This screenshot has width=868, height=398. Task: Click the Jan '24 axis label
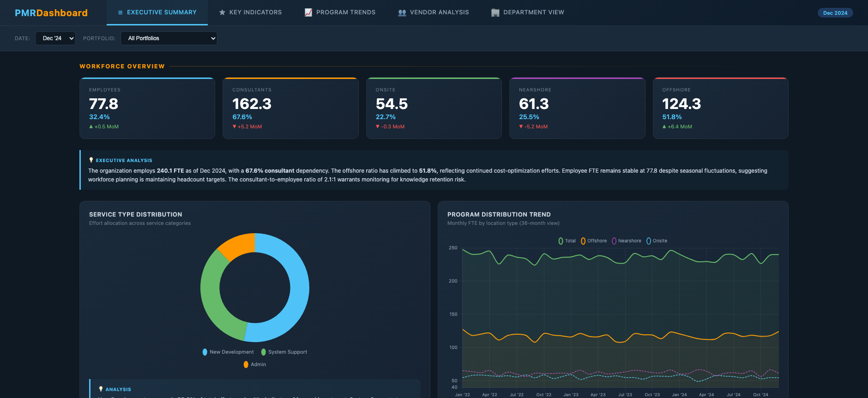[x=679, y=395]
